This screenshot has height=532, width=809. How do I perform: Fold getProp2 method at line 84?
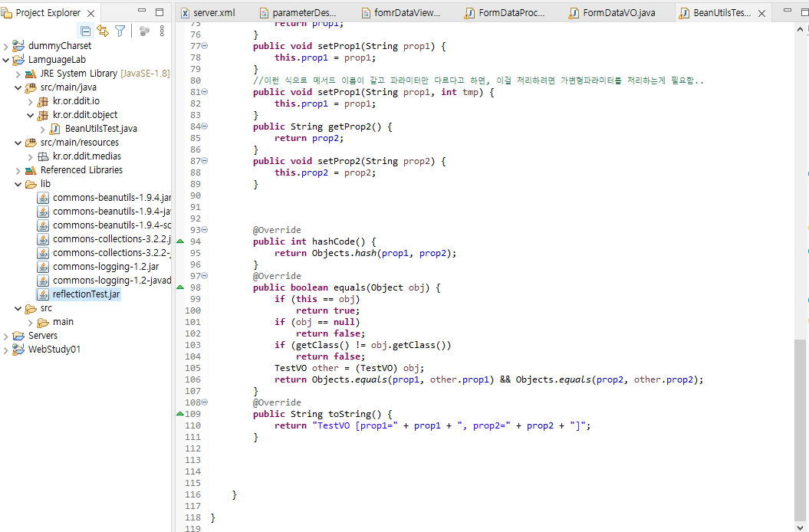click(205, 126)
